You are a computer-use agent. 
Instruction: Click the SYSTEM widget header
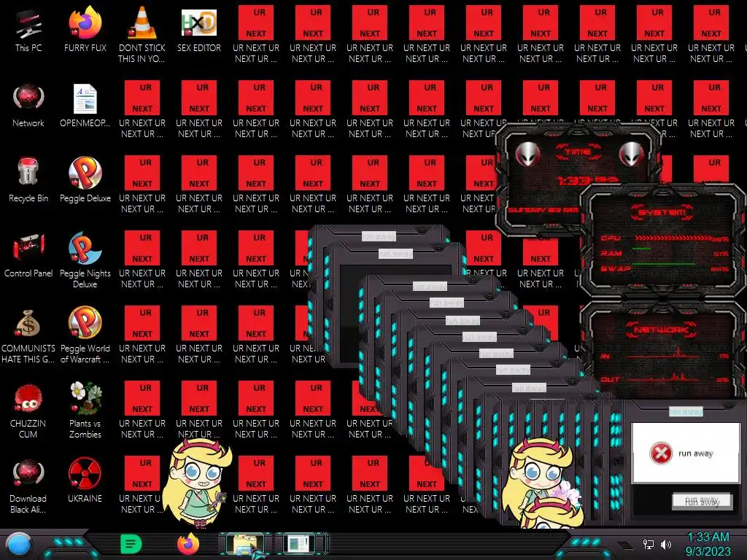[x=662, y=211]
